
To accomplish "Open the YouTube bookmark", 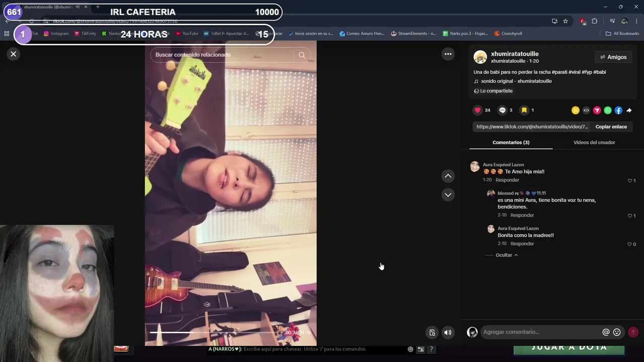I will tap(187, 34).
